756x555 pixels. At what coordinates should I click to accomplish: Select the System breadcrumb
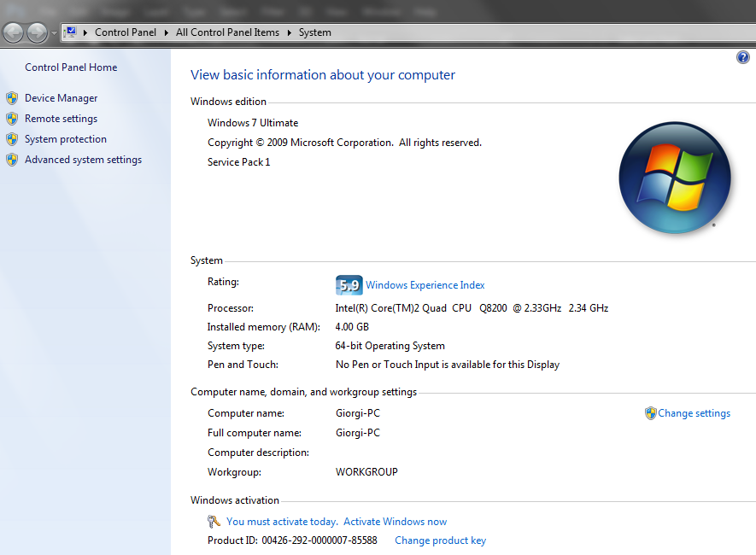point(315,32)
